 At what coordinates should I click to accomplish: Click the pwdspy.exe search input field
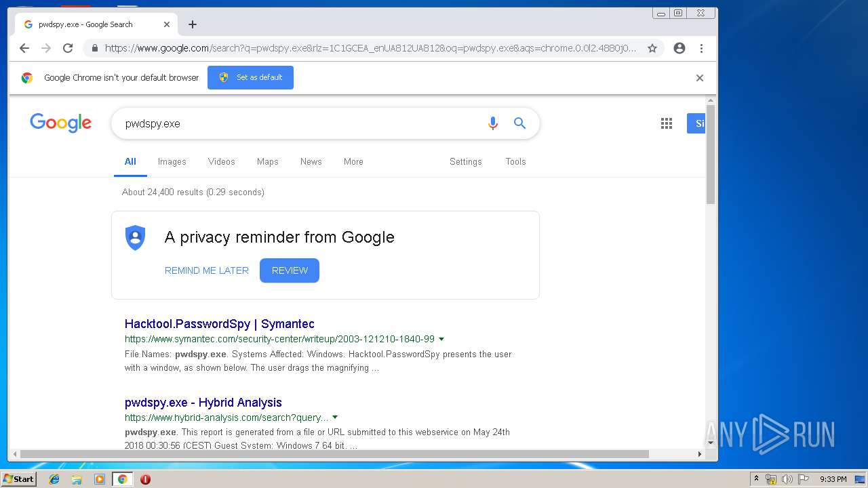(x=298, y=123)
